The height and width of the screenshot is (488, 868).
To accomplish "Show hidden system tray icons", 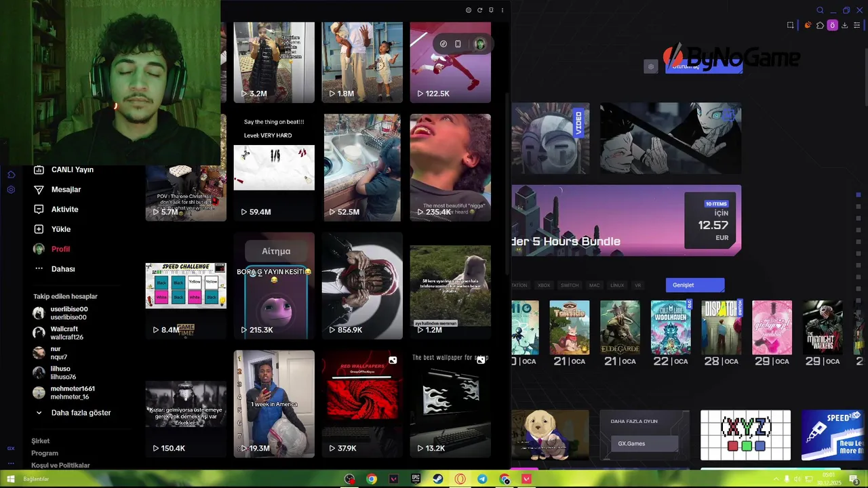I will [776, 480].
